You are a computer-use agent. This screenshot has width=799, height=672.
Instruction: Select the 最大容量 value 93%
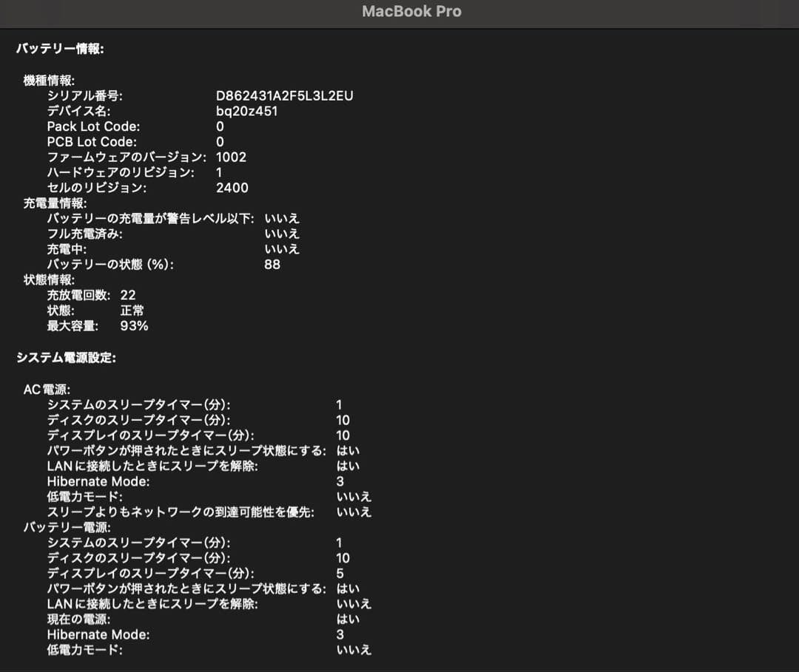pos(133,326)
